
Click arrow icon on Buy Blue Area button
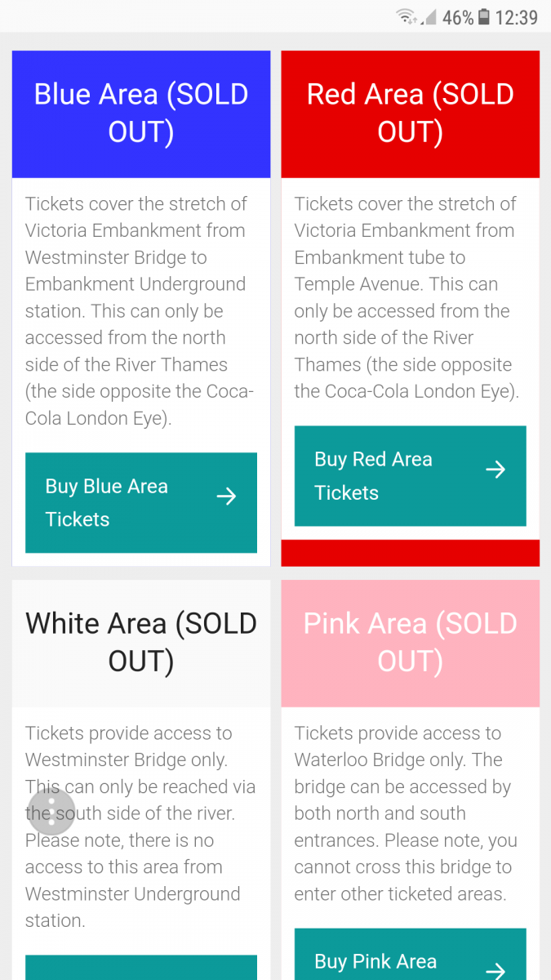226,496
